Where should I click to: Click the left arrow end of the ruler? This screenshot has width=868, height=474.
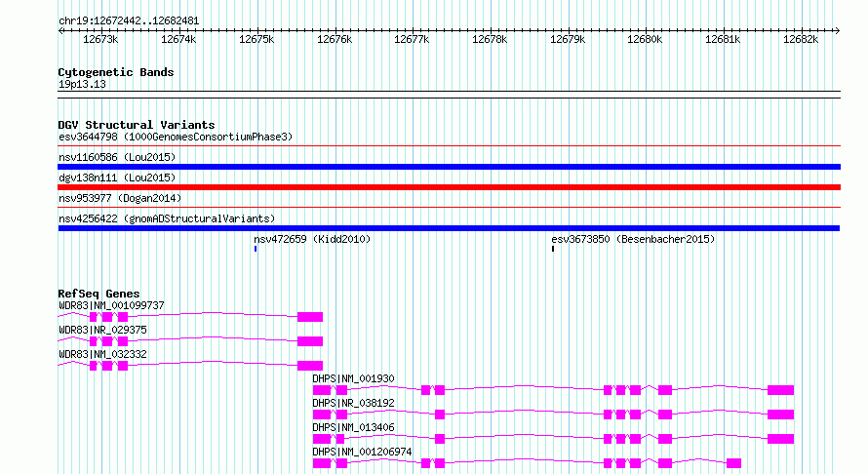pos(60,30)
